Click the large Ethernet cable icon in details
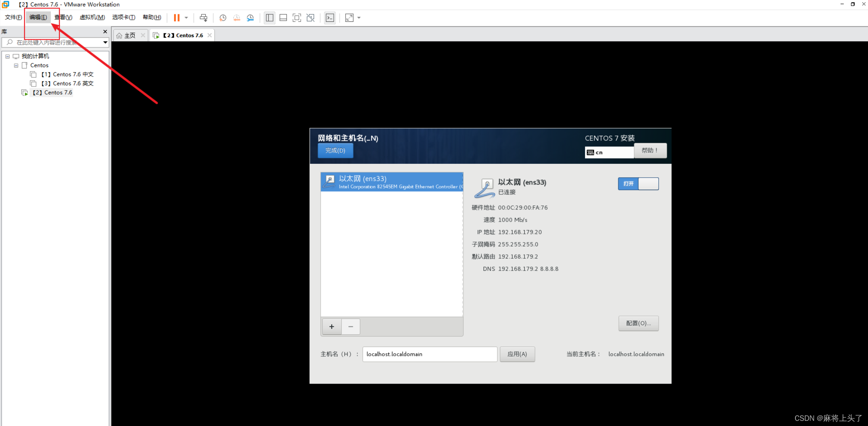Screen dimensions: 868x426 pyautogui.click(x=484, y=188)
